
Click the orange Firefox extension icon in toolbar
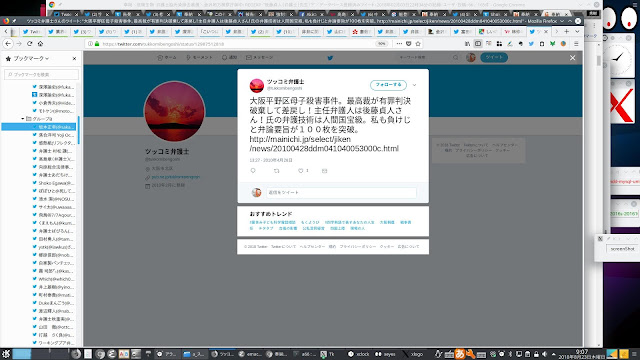tap(563, 44)
